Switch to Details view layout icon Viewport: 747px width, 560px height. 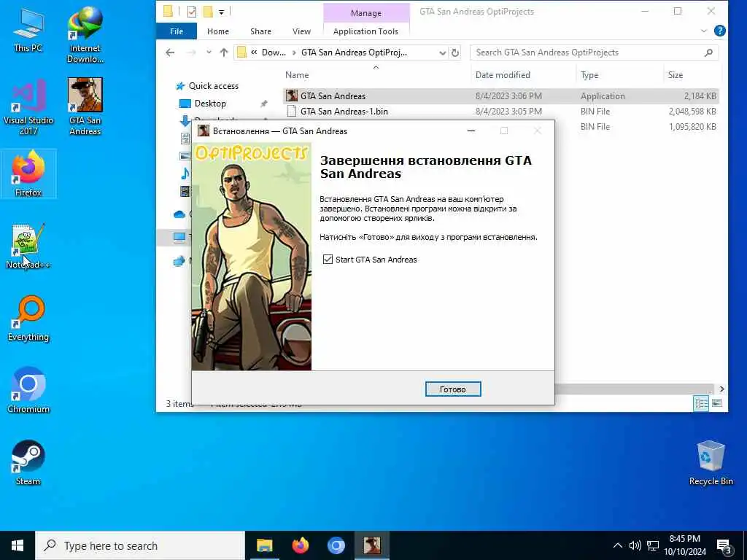click(x=701, y=403)
